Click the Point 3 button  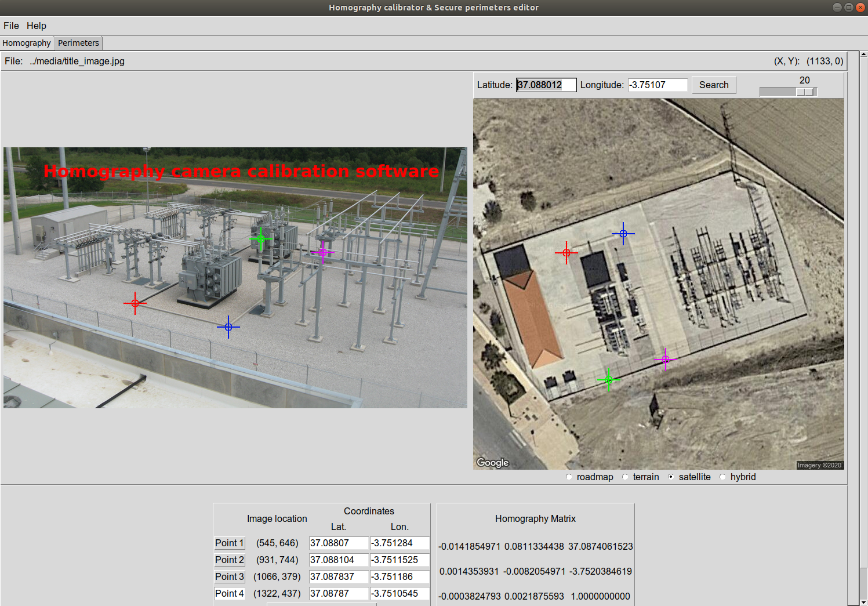click(x=230, y=576)
